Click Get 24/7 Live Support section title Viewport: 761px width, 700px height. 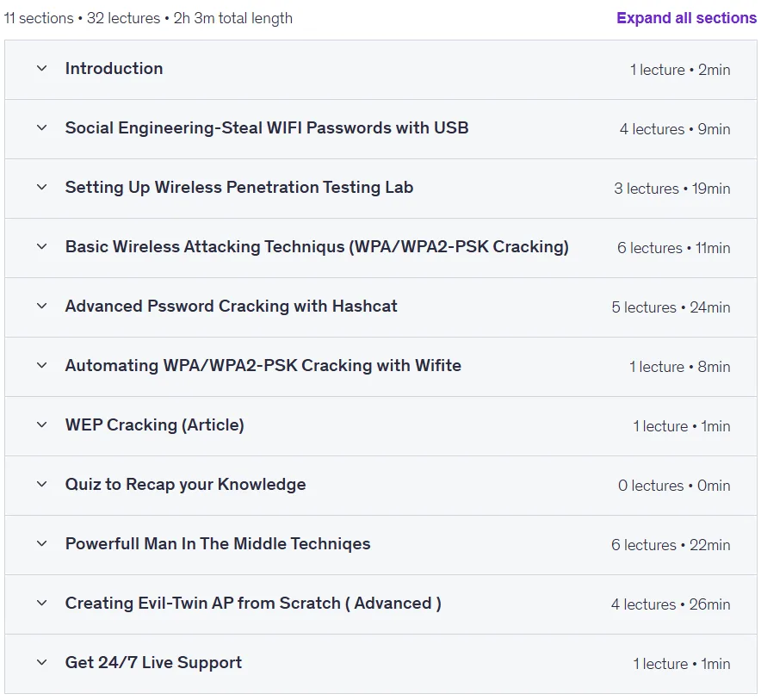point(153,662)
